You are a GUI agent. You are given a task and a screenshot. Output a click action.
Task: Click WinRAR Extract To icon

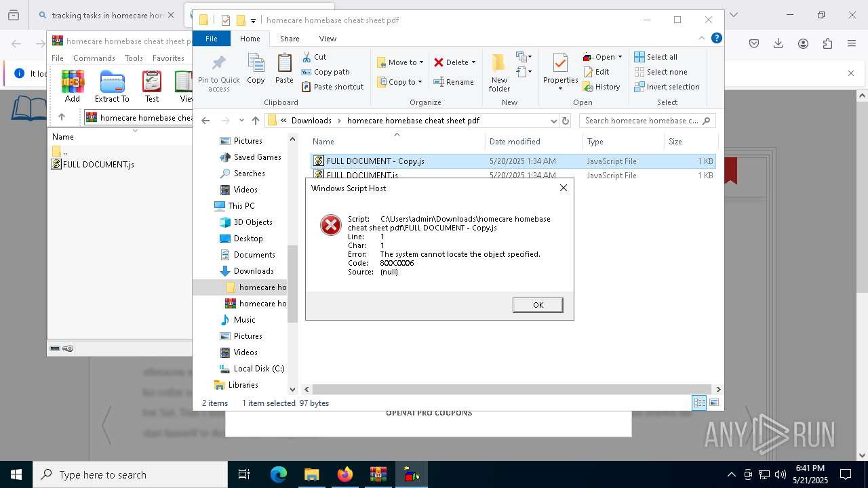112,87
